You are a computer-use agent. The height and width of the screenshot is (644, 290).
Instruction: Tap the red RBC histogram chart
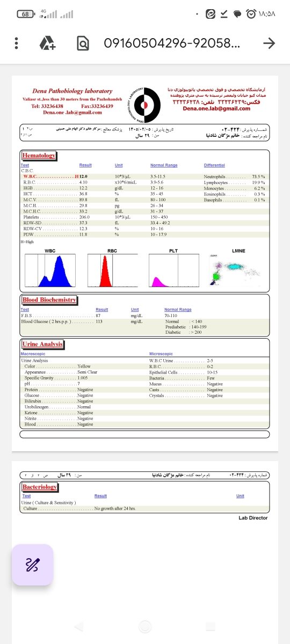tap(112, 272)
